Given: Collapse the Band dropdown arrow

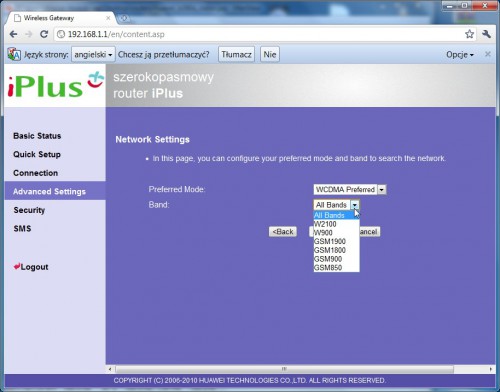Looking at the screenshot, I should (x=355, y=205).
